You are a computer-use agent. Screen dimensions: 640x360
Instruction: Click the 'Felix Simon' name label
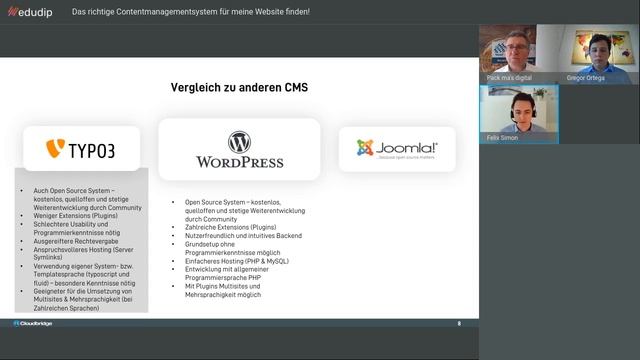(502, 138)
